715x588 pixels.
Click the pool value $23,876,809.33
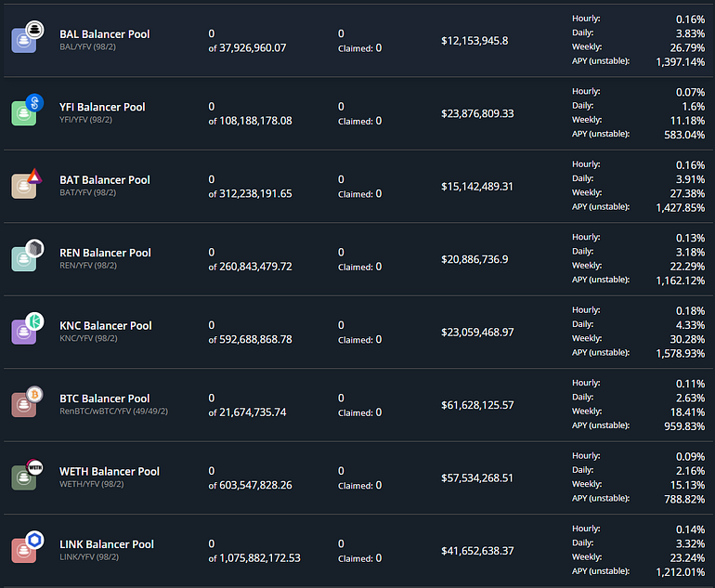pyautogui.click(x=477, y=113)
